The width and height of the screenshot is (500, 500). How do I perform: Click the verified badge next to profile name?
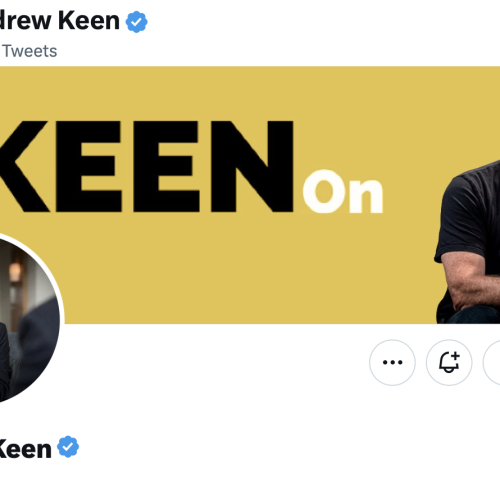click(68, 447)
